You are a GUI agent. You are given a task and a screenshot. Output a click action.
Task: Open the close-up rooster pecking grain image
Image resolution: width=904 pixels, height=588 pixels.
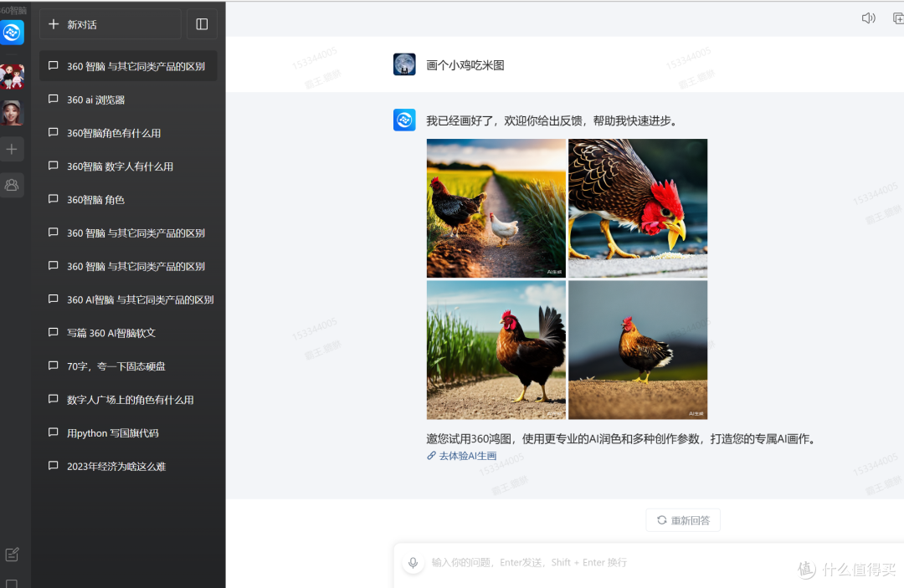[x=638, y=208]
